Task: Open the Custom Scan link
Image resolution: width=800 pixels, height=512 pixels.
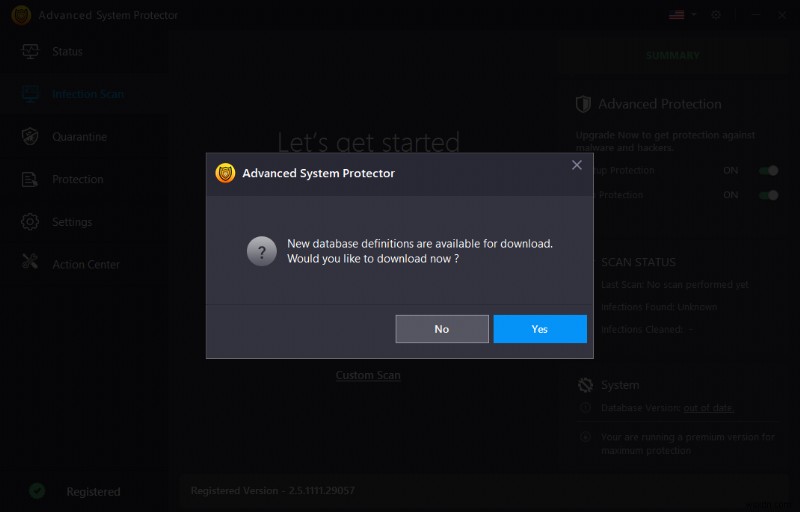Action: [x=368, y=375]
